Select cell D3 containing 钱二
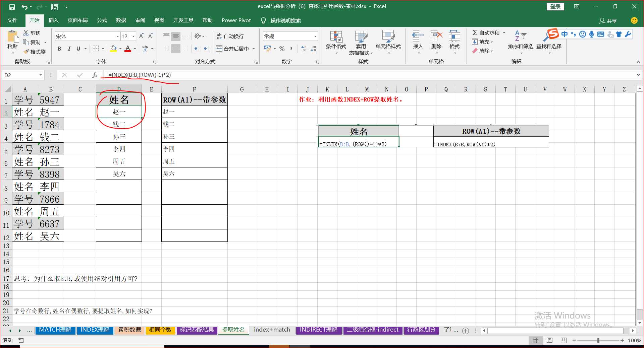Viewport: 644px width, 348px height. click(x=119, y=124)
